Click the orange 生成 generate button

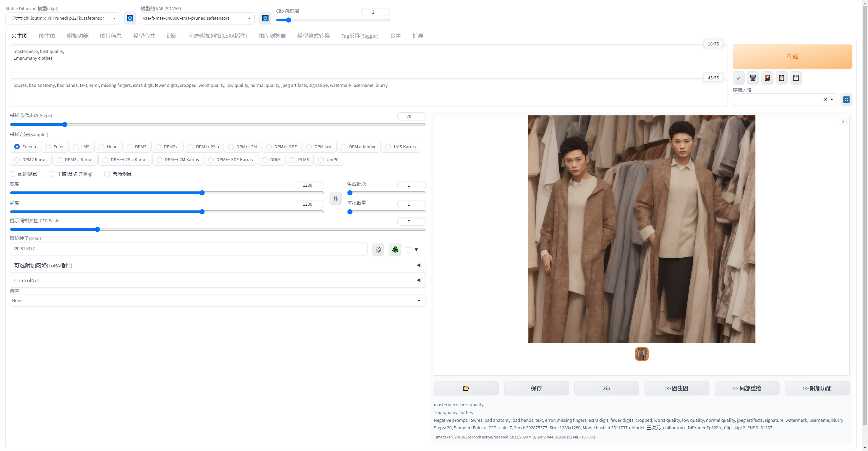(792, 57)
